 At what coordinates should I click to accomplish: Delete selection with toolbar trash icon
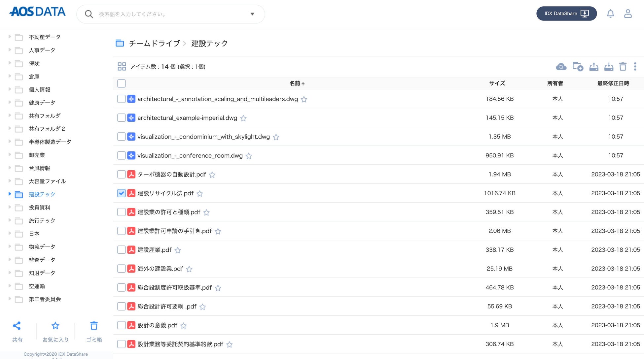tap(623, 67)
